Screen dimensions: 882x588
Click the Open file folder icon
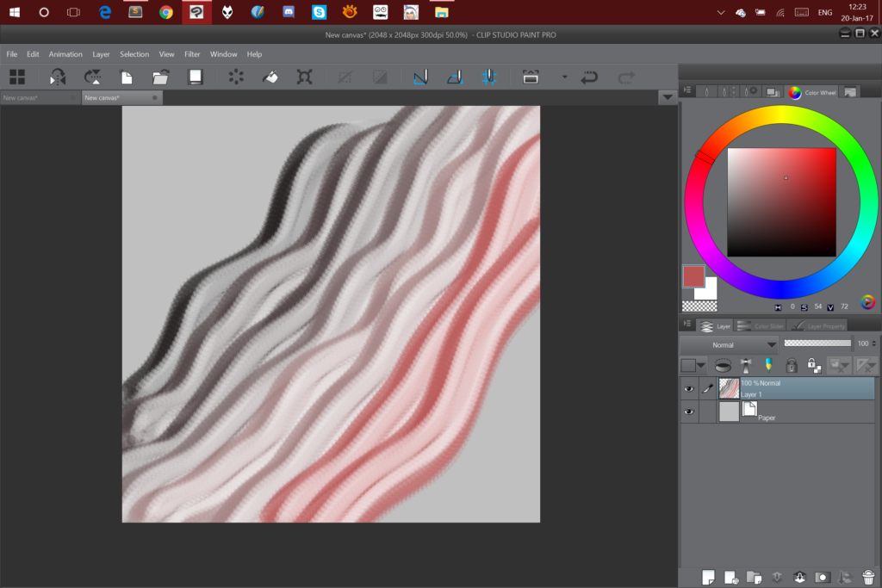pyautogui.click(x=161, y=77)
